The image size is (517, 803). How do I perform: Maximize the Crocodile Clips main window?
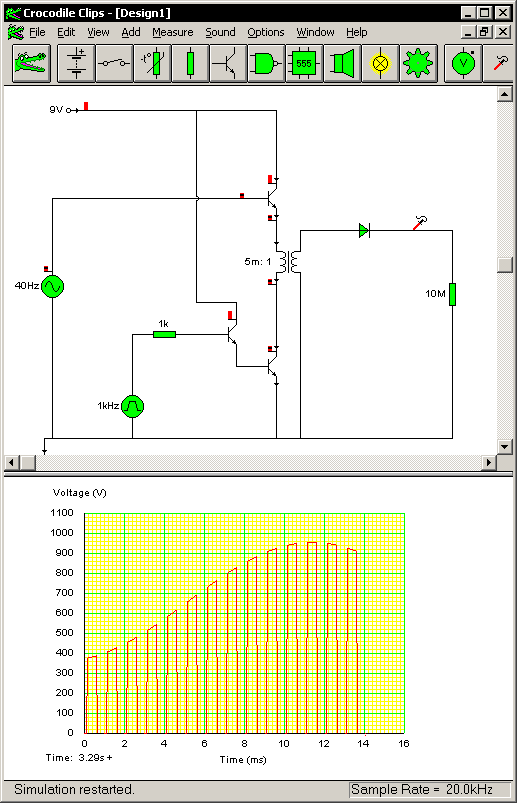[485, 12]
